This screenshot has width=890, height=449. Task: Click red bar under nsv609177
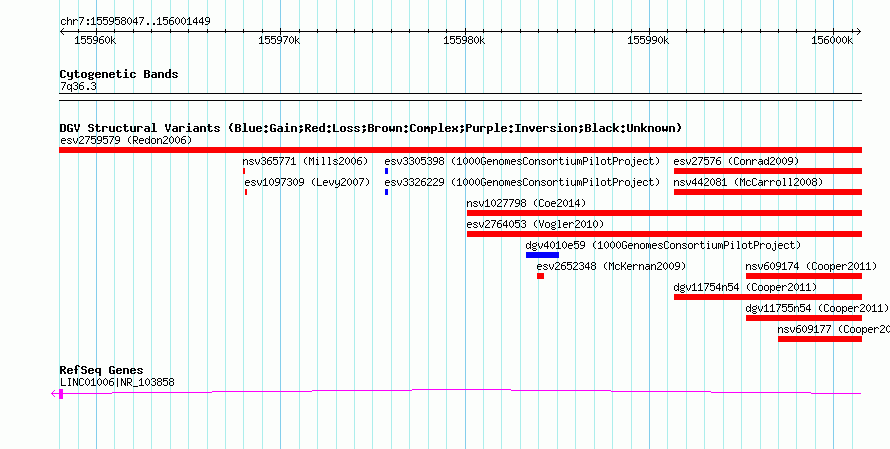tap(820, 339)
